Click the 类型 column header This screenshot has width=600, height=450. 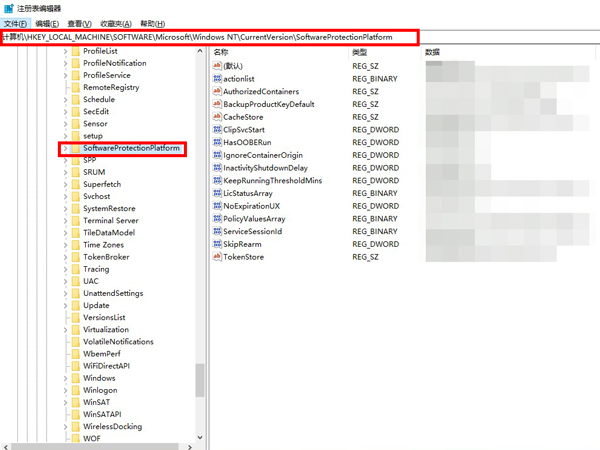coord(359,51)
